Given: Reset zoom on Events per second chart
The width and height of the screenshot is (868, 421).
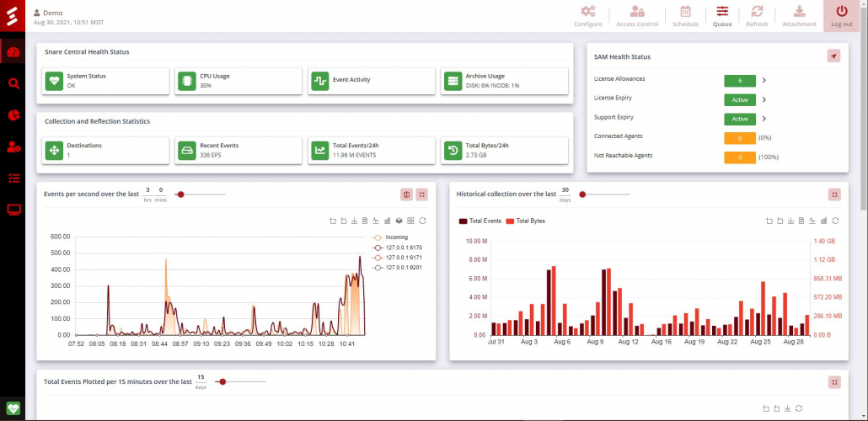Looking at the screenshot, I should point(344,221).
